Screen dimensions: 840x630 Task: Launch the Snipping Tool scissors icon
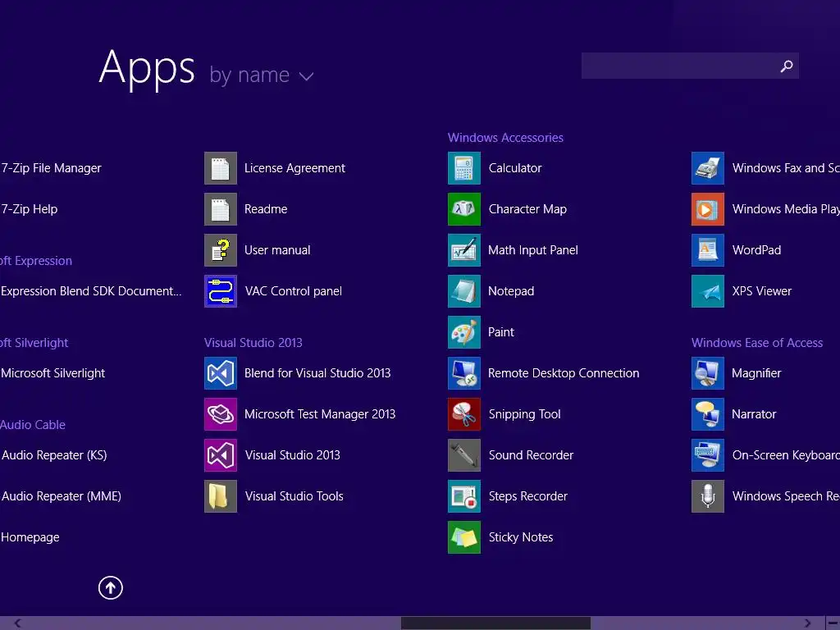(x=464, y=414)
